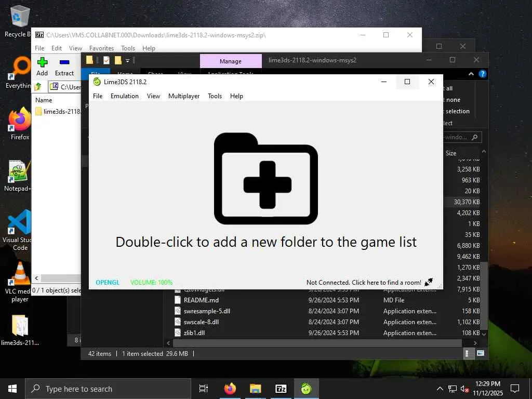The width and height of the screenshot is (532, 399).
Task: Click the up-folder arrow icon in 7-Zip
Action: coord(38,87)
